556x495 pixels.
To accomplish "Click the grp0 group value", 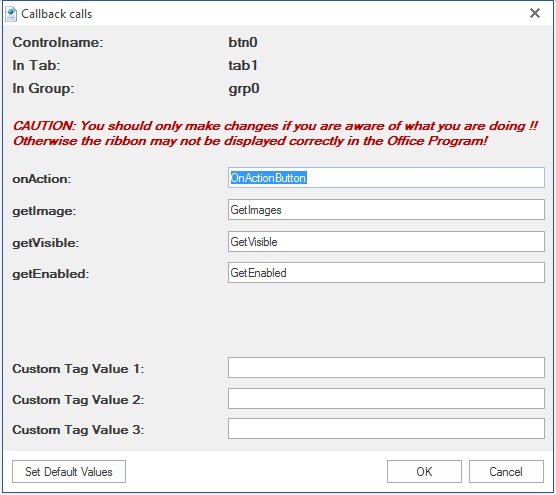I will (244, 89).
